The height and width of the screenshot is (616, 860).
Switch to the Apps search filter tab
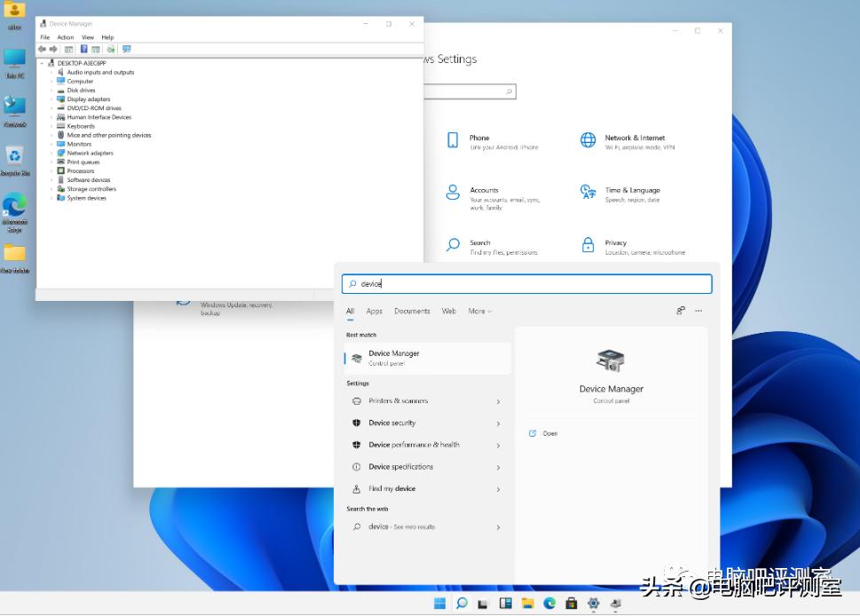(374, 312)
